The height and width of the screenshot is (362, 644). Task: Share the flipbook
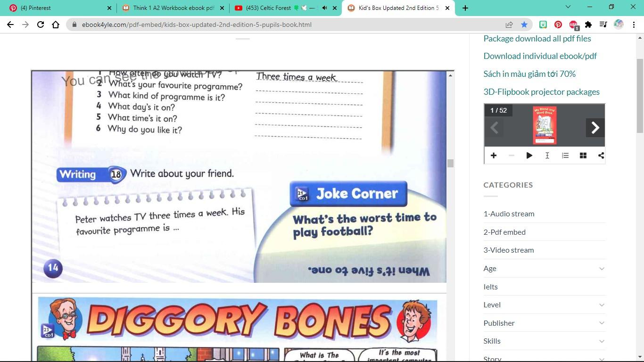[x=601, y=156]
